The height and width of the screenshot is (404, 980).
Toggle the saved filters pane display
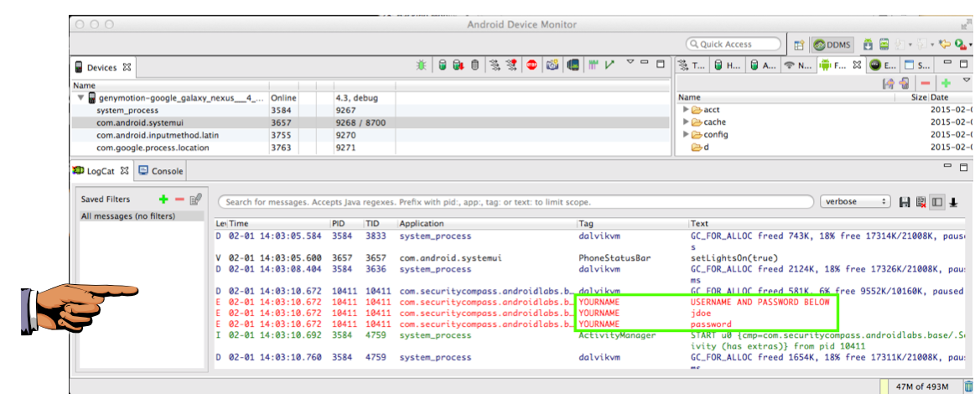click(936, 202)
